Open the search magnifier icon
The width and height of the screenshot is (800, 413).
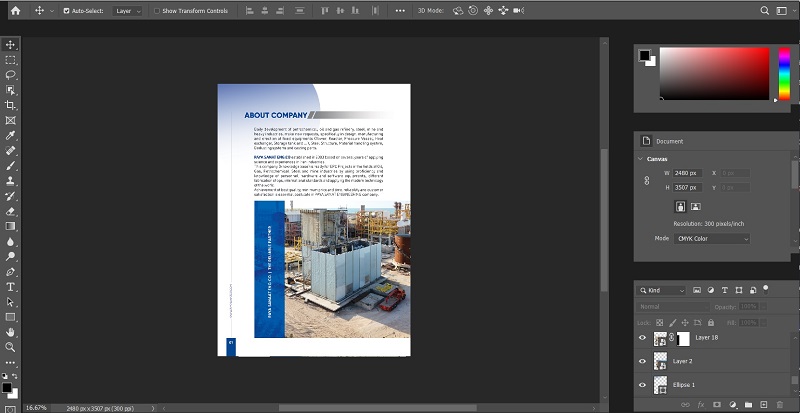tap(764, 10)
